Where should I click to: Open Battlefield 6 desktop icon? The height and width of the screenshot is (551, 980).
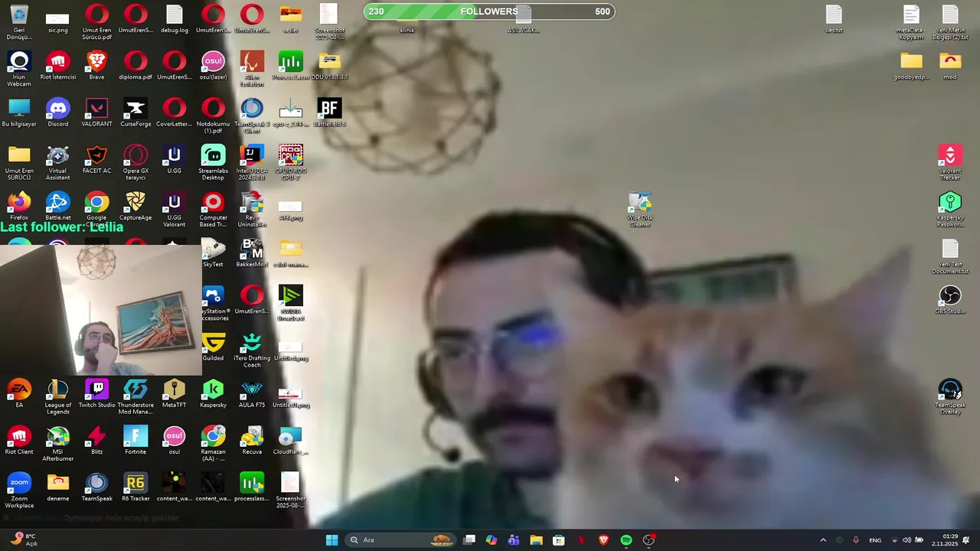coord(329,112)
